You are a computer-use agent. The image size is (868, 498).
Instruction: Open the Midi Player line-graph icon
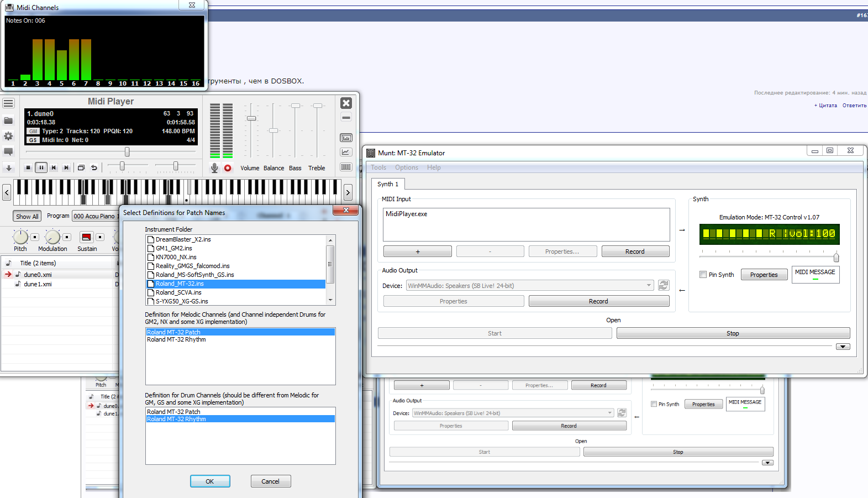[346, 152]
